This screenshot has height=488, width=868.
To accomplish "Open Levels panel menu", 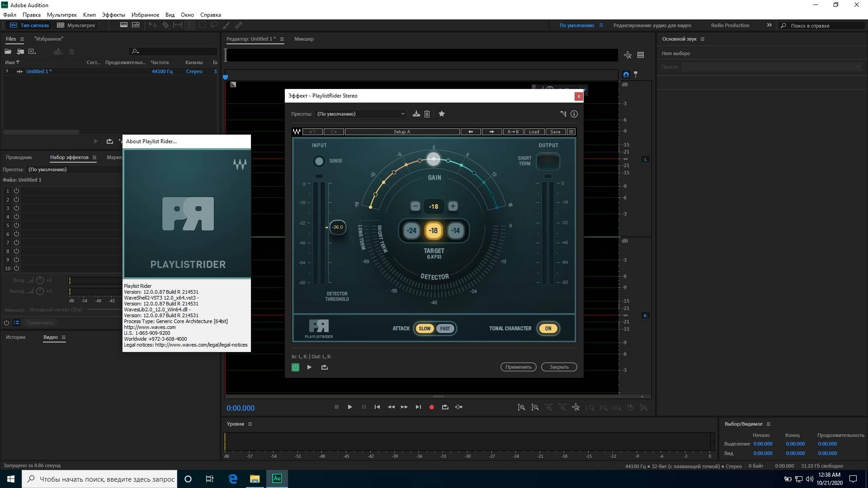I will (250, 424).
